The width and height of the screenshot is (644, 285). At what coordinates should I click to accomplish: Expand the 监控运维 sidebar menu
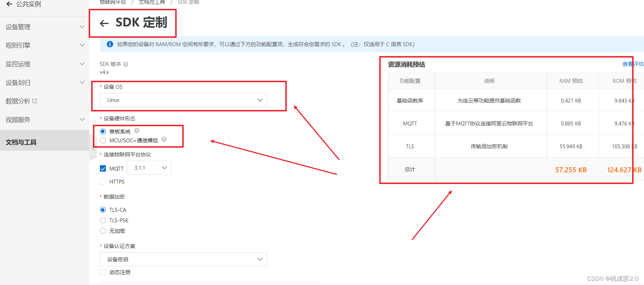45,64
